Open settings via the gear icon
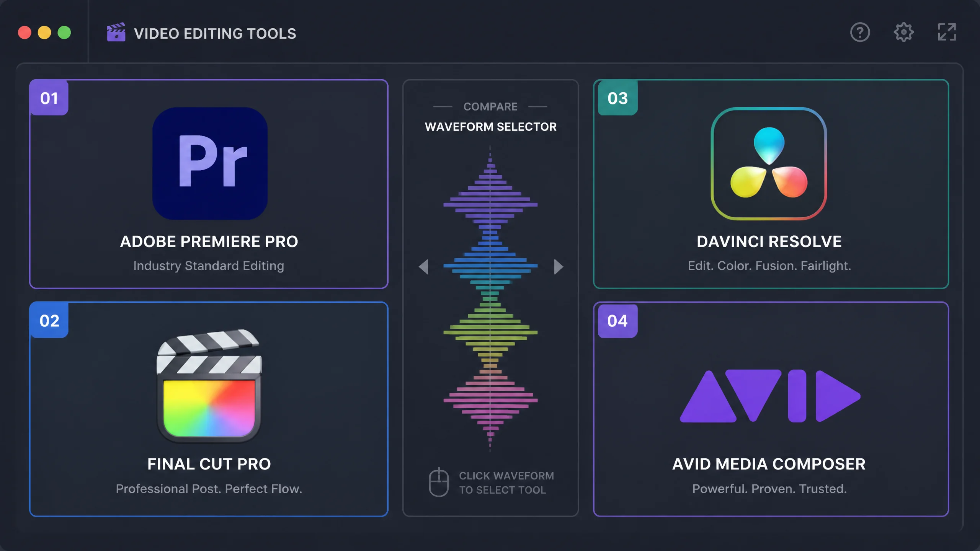980x551 pixels. click(x=903, y=33)
